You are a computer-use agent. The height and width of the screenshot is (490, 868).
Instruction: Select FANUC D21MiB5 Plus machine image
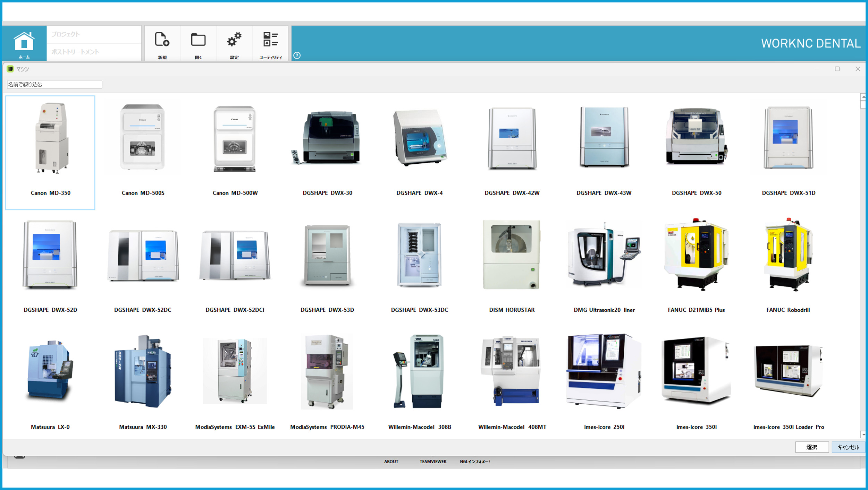[697, 255]
